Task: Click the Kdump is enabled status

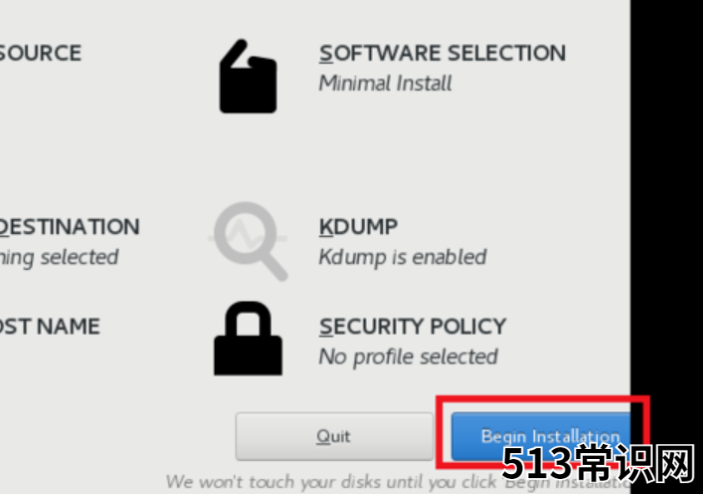Action: (x=403, y=258)
